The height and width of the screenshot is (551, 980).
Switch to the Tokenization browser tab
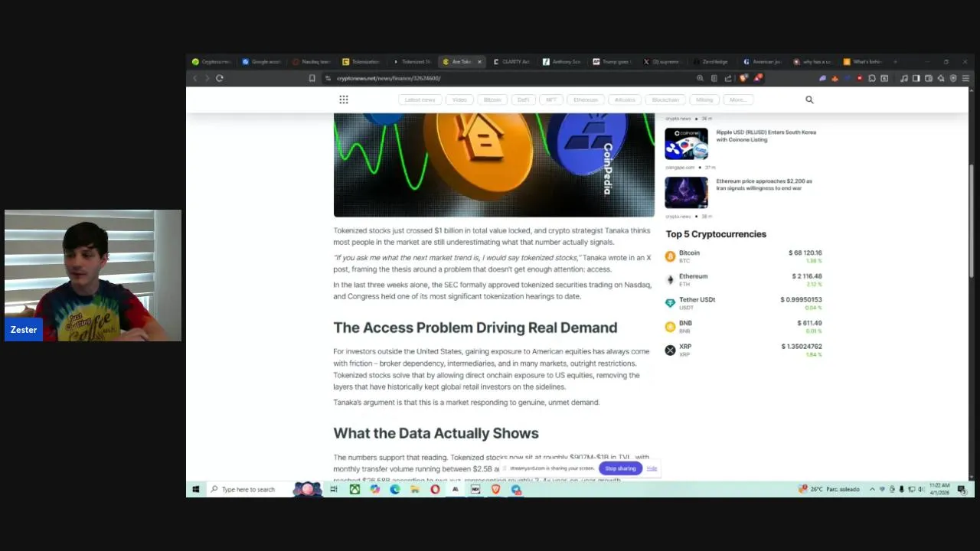[361, 61]
